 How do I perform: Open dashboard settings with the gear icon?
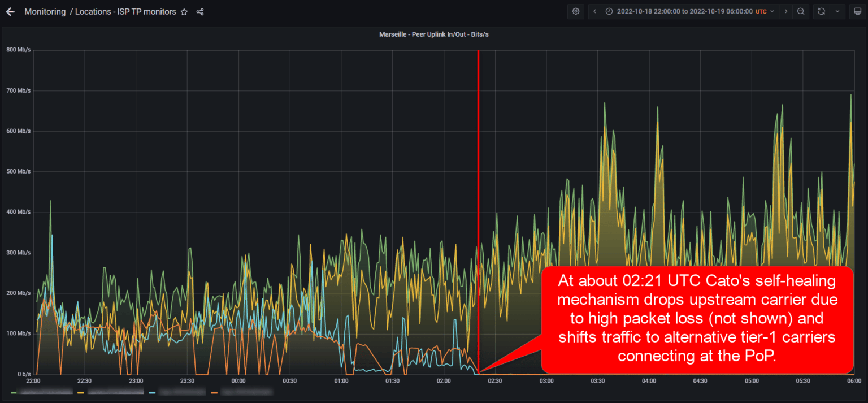click(575, 11)
